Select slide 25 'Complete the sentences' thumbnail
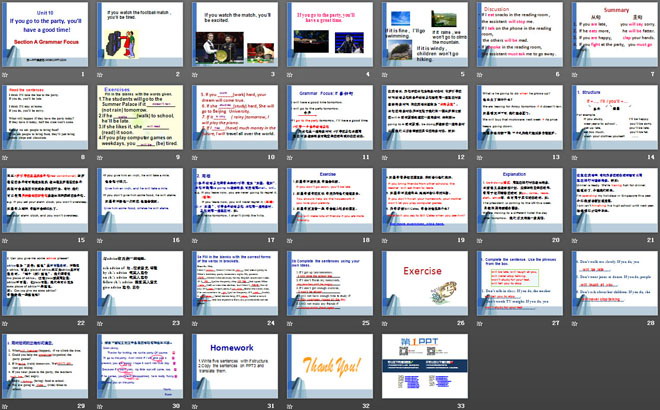The width and height of the screenshot is (660, 410). coord(330,283)
